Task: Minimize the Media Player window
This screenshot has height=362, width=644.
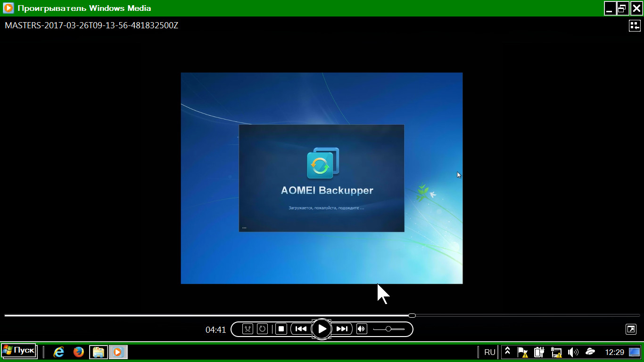Action: pos(610,8)
